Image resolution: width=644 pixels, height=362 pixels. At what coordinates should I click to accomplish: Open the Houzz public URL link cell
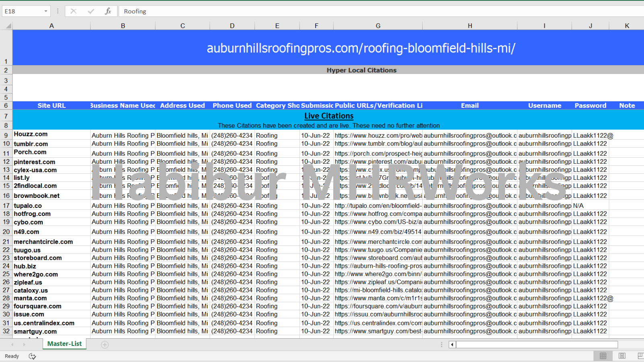(378, 136)
